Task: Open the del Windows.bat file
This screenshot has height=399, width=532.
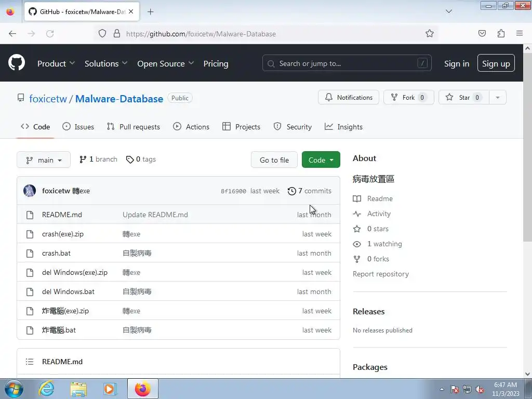Action: tap(68, 291)
